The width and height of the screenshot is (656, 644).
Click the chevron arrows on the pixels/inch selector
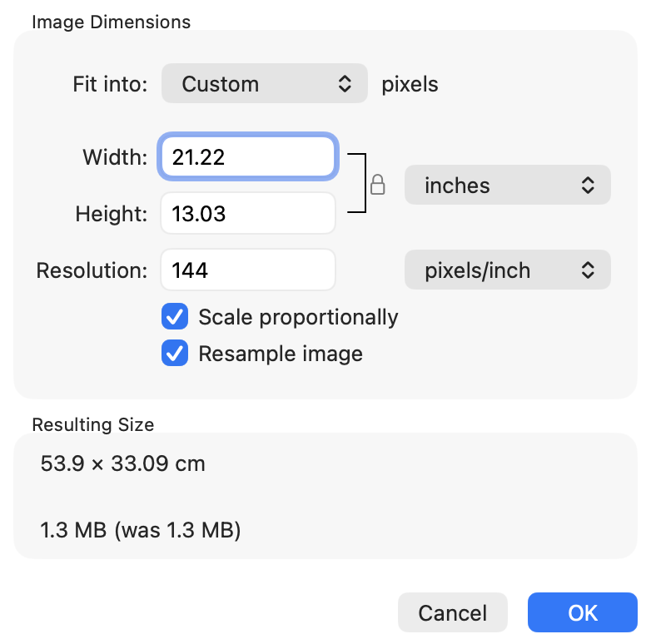(588, 270)
